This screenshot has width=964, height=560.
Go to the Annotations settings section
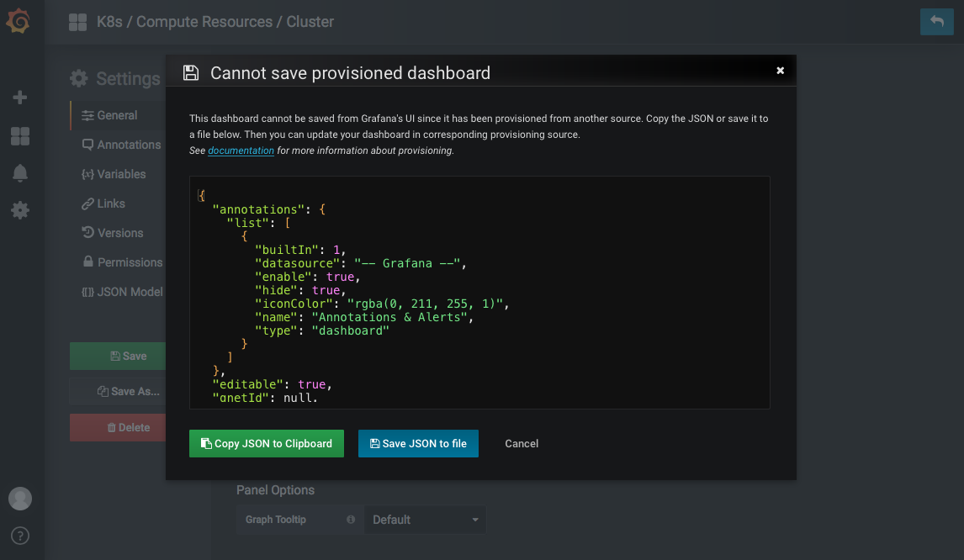tap(121, 145)
